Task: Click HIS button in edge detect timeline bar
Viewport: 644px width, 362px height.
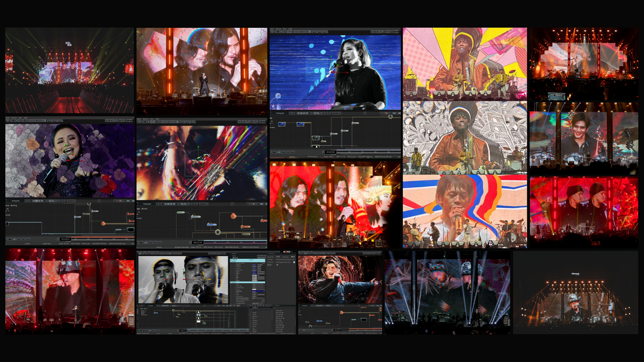Action: pyautogui.click(x=155, y=243)
